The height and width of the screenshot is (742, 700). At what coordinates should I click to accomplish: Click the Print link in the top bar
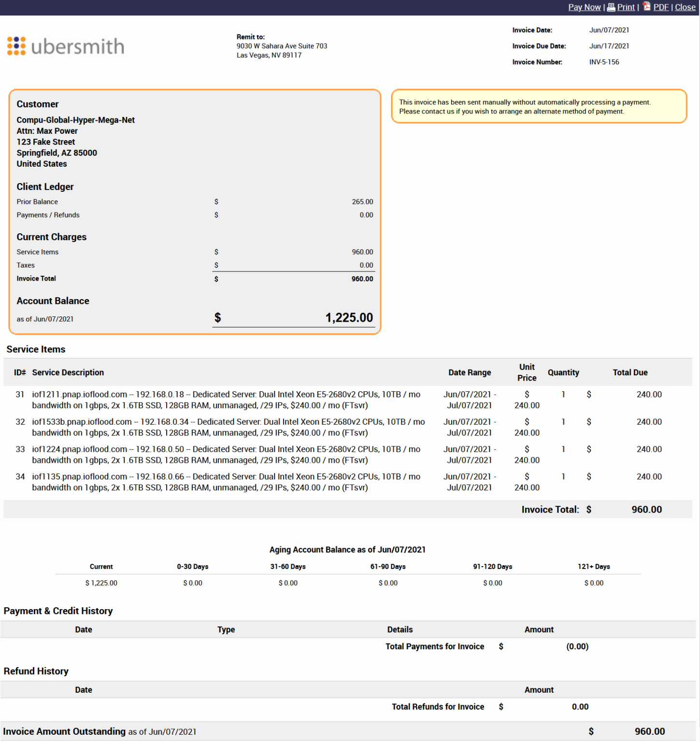pyautogui.click(x=625, y=7)
